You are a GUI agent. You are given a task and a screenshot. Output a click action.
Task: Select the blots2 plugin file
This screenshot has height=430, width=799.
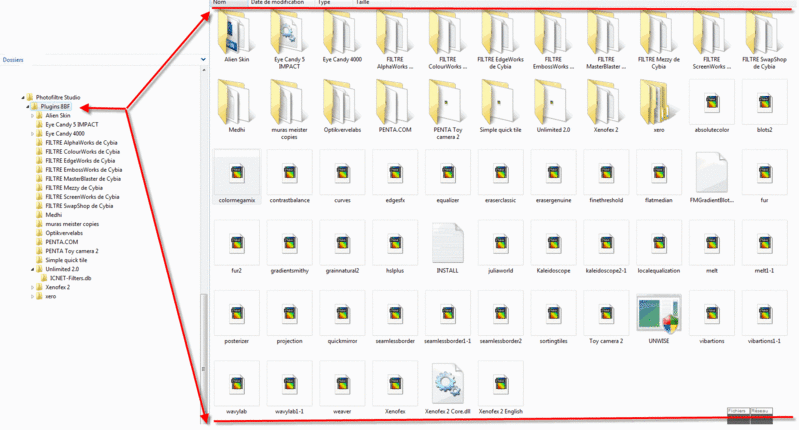pos(764,102)
